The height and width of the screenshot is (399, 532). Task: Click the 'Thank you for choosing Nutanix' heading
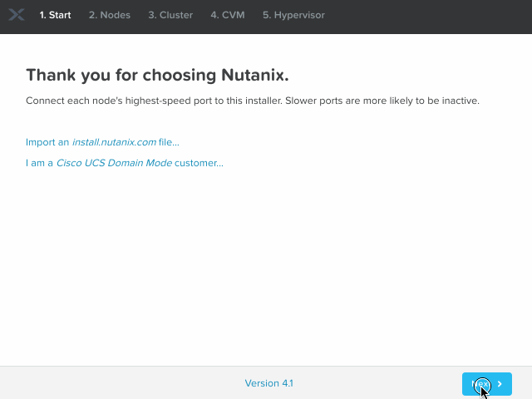click(157, 75)
